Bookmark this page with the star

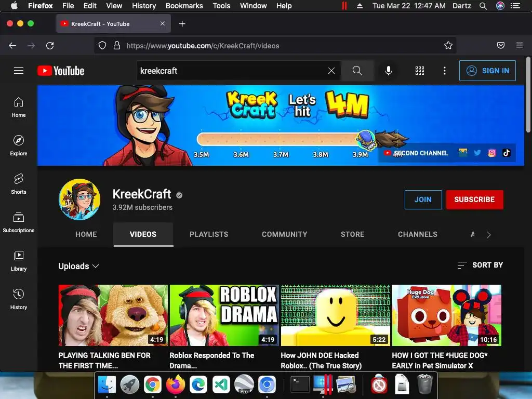pyautogui.click(x=448, y=46)
